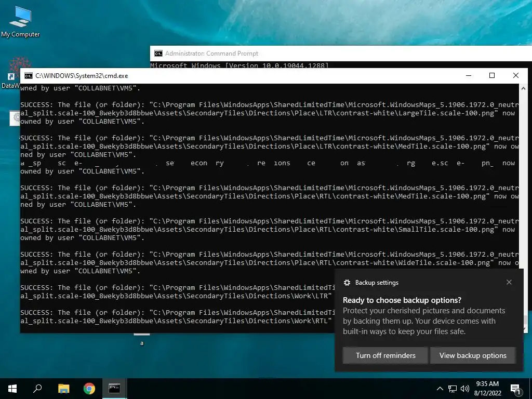Open the volume speaker tray icon
Image resolution: width=532 pixels, height=399 pixels.
tap(465, 389)
